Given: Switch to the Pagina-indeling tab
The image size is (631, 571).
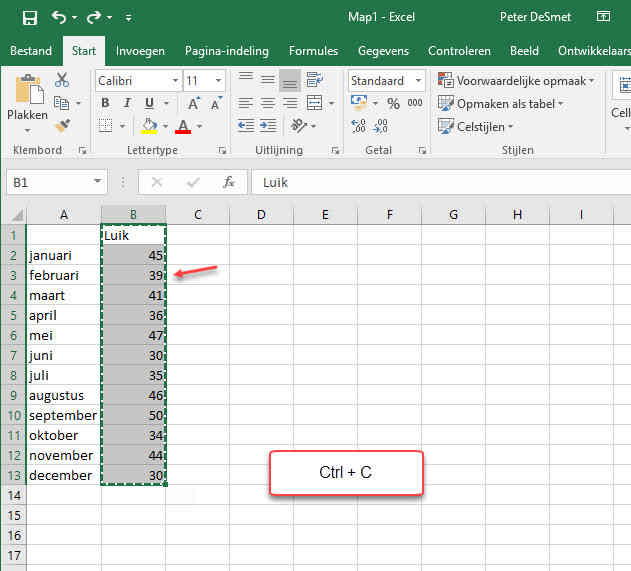Looking at the screenshot, I should 227,51.
